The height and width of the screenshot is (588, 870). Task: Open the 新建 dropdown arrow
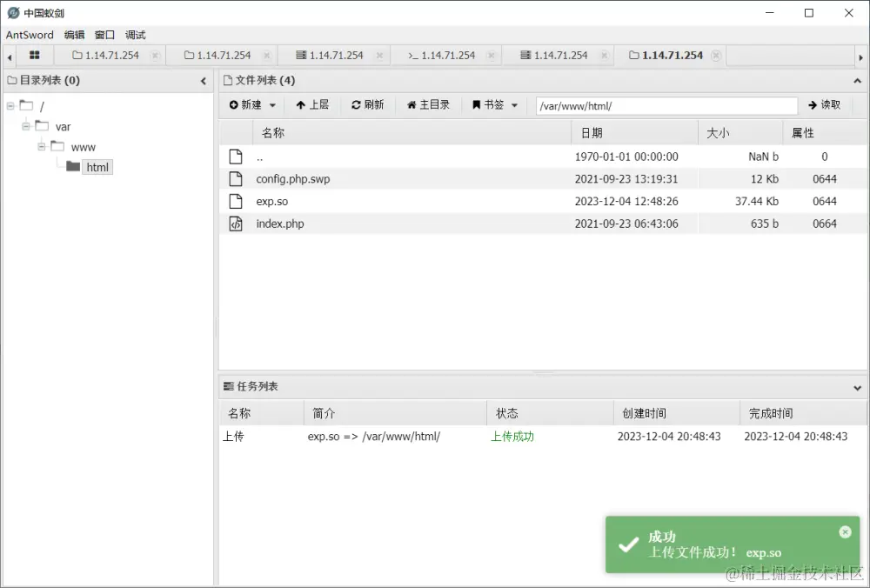(272, 105)
